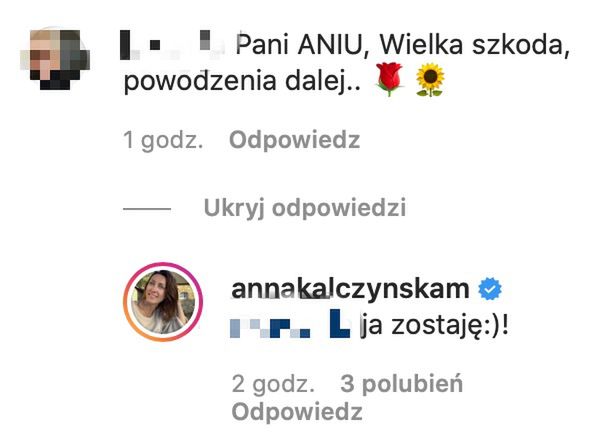The height and width of the screenshot is (448, 600).
Task: Click the sunflower emoji in comment
Action: click(x=430, y=80)
